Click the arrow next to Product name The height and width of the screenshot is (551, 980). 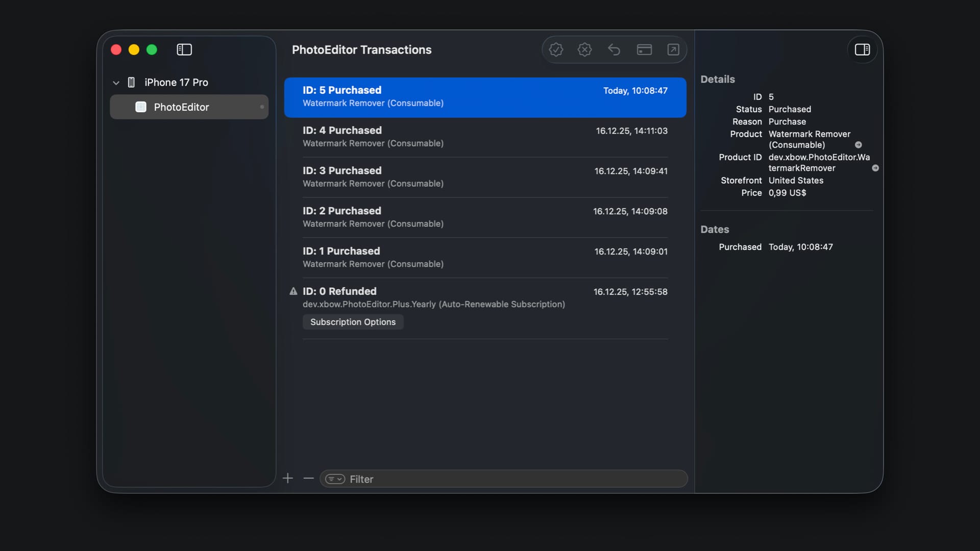tap(859, 145)
